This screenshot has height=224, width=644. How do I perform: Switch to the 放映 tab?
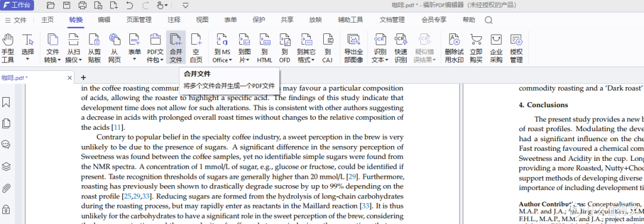click(x=315, y=20)
